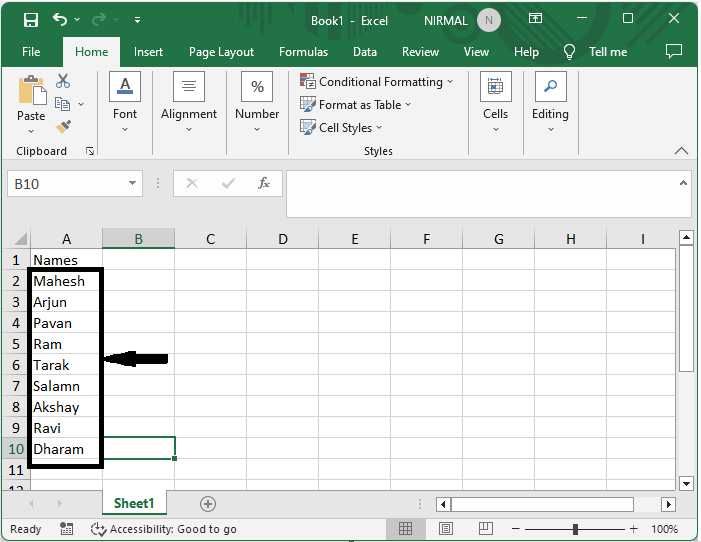The width and height of the screenshot is (701, 542).
Task: Expand the Alignment group
Action: pyautogui.click(x=189, y=103)
